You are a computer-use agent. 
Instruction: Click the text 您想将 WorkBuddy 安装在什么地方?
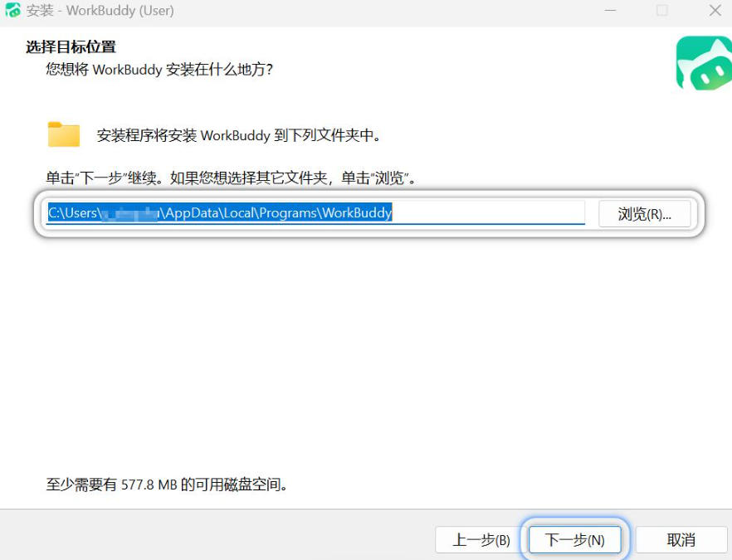click(x=159, y=70)
